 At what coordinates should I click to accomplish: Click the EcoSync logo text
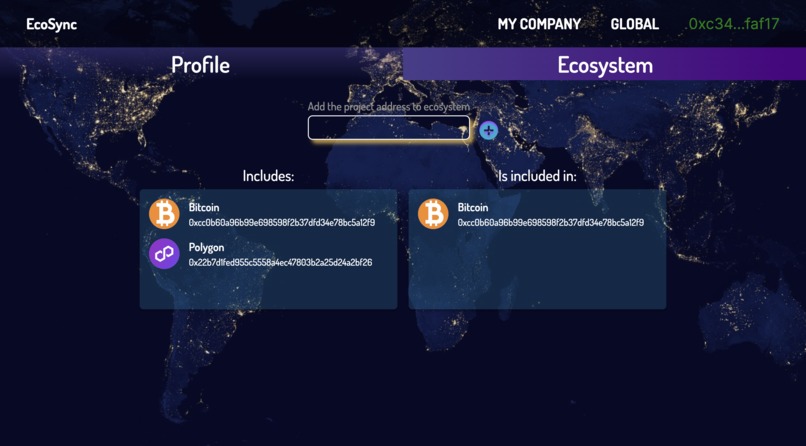pos(51,24)
